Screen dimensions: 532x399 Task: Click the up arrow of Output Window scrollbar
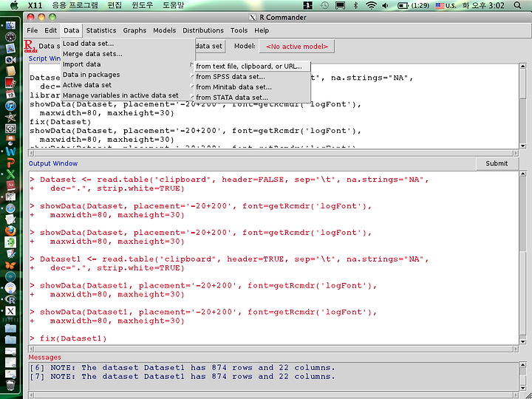(522, 174)
